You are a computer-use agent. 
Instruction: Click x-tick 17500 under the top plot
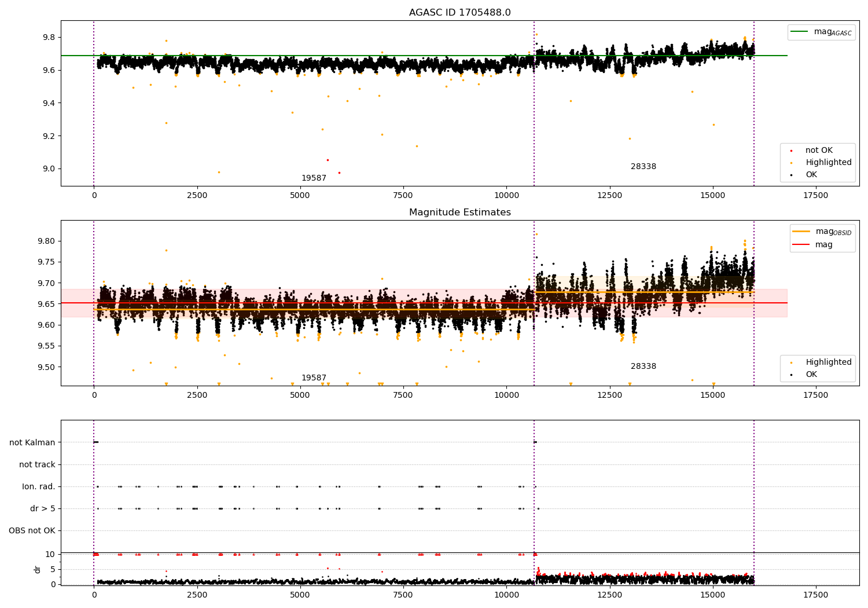(x=816, y=196)
